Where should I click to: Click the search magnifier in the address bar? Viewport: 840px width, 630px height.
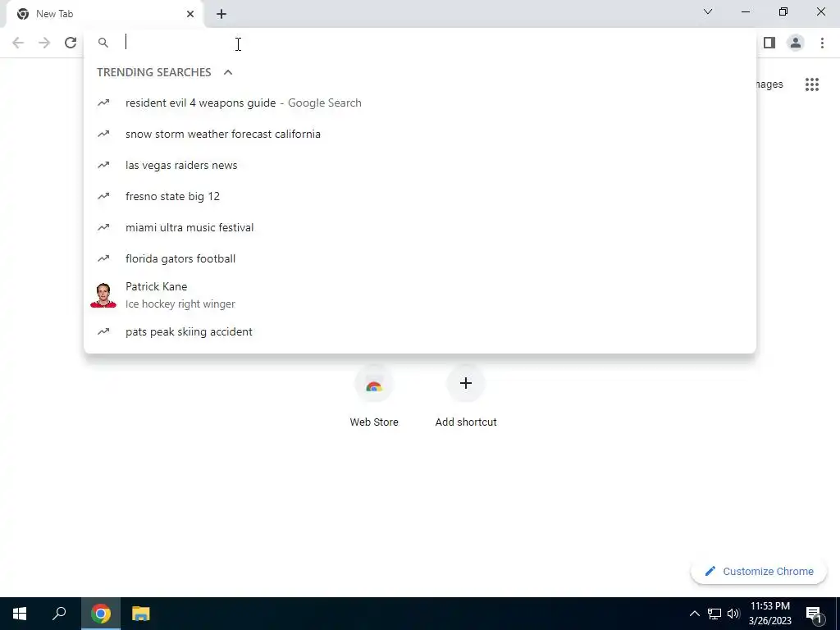(x=103, y=43)
